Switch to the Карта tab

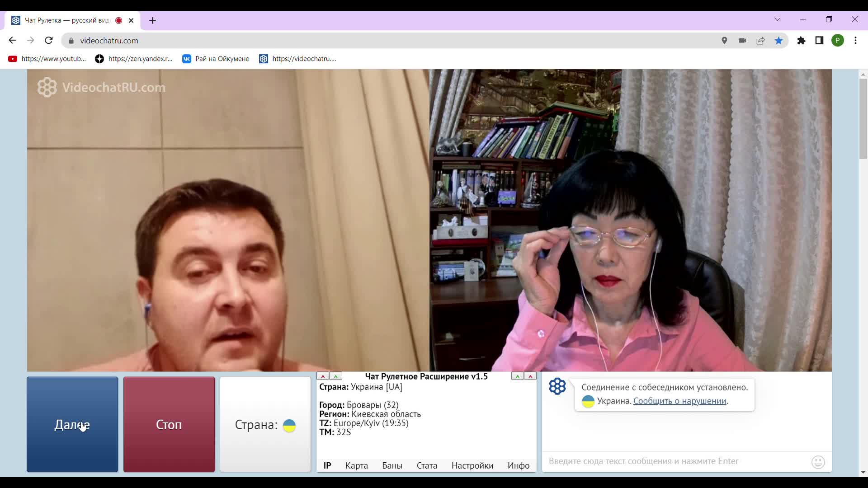(356, 465)
